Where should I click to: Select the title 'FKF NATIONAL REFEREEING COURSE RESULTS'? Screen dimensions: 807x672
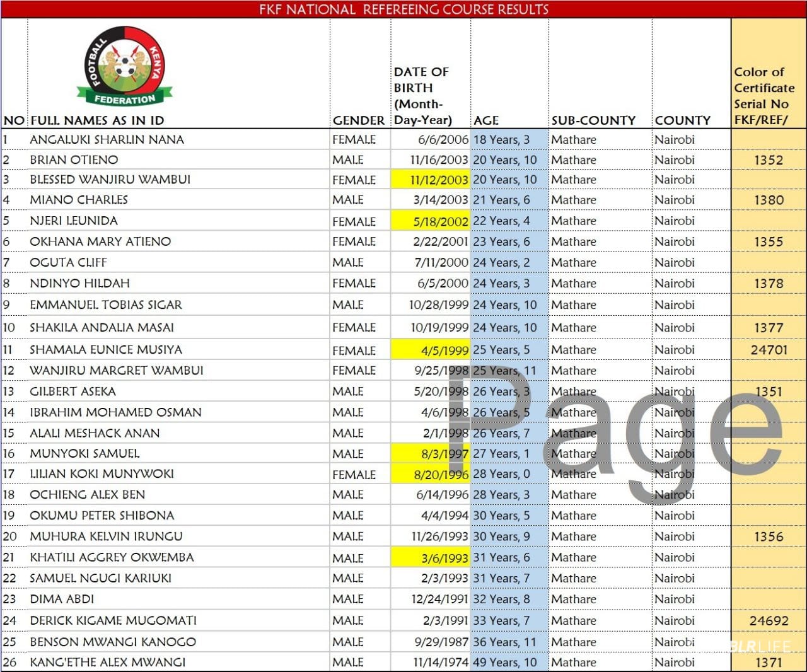(x=403, y=9)
